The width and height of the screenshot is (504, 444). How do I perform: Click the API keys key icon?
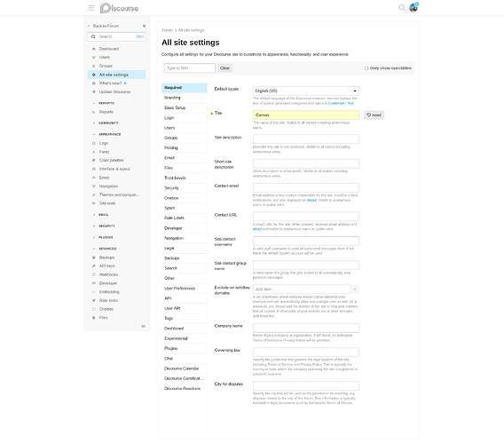[94, 266]
